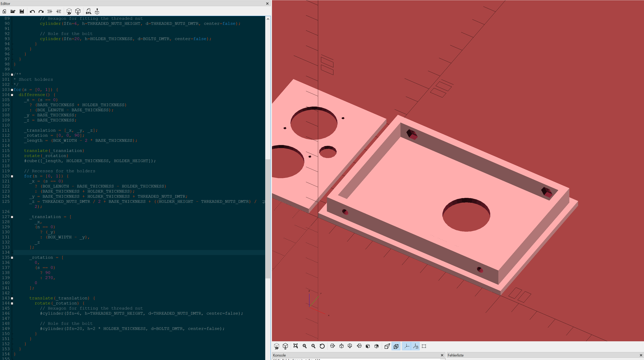The image size is (644, 360).
Task: Collapse the recesses for loop at line 120
Action: 12,176
